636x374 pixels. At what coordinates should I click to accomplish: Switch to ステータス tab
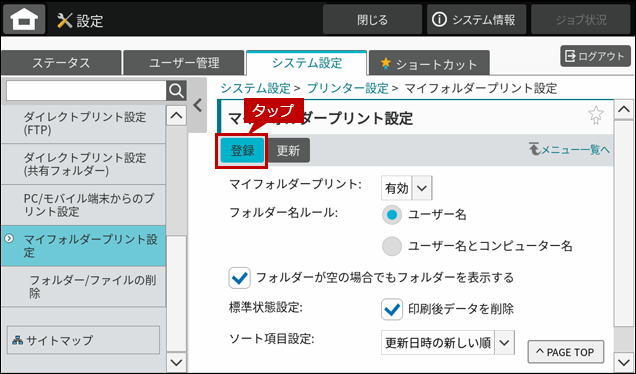pos(61,63)
